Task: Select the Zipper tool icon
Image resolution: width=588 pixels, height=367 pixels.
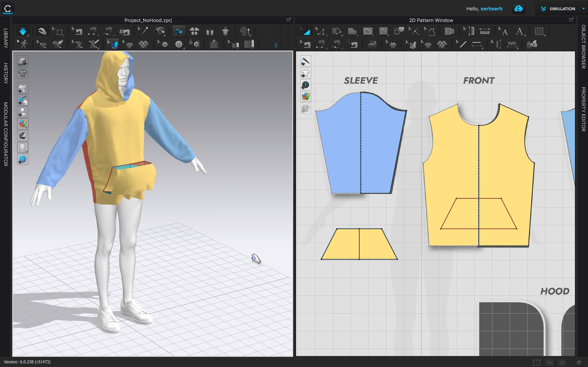Action: coord(214,44)
